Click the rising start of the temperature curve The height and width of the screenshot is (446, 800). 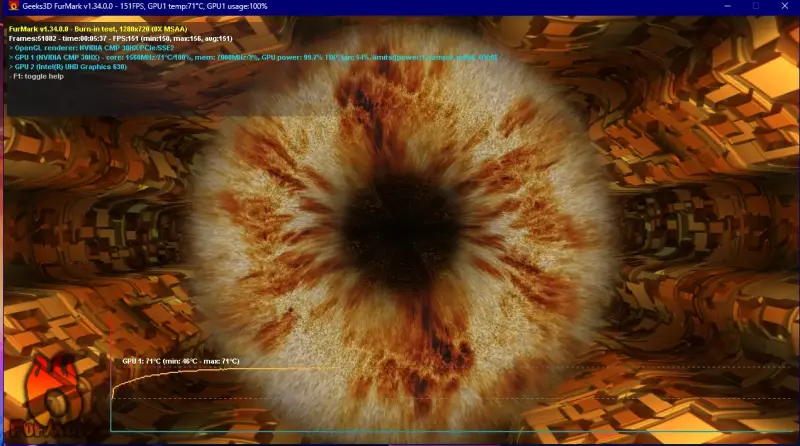point(115,383)
